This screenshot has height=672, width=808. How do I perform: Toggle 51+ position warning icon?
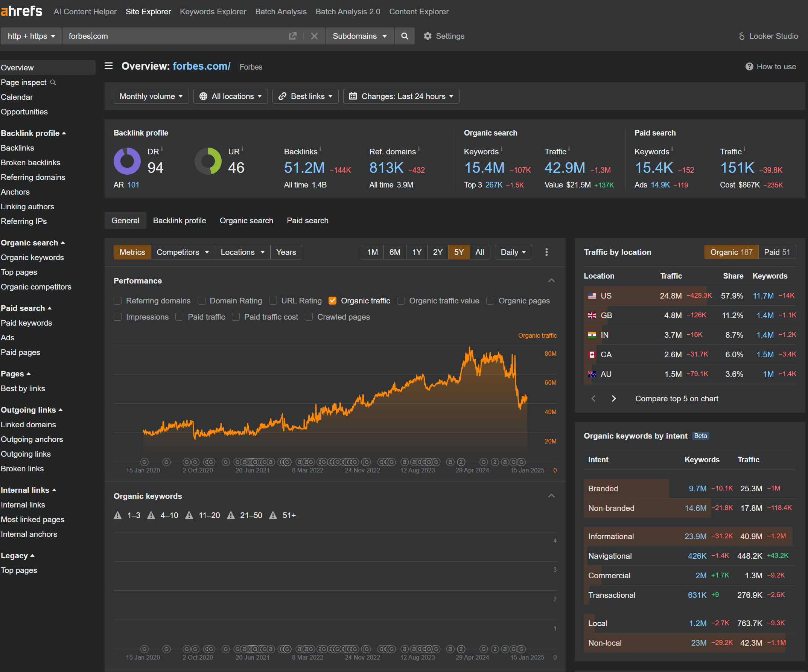click(x=273, y=515)
